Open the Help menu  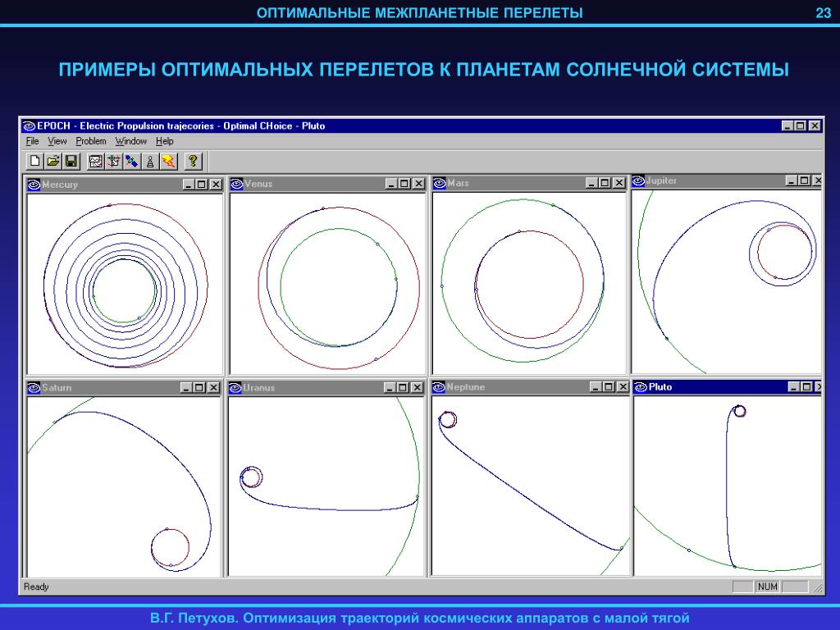(x=164, y=141)
